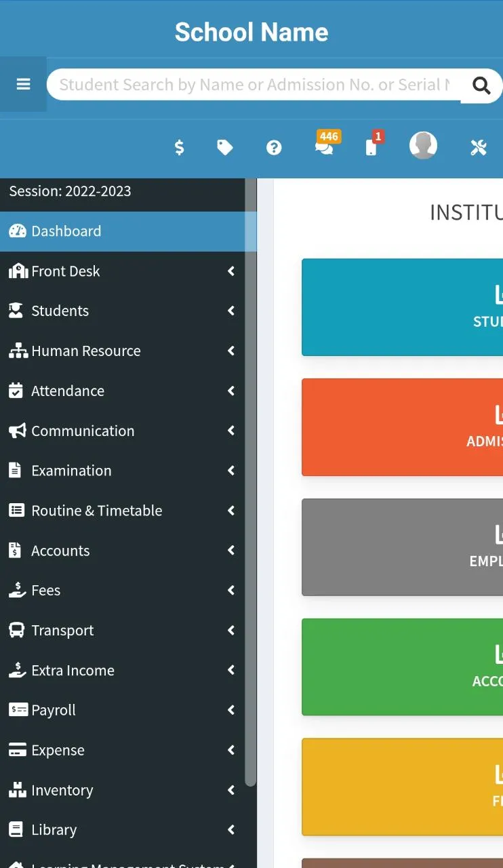This screenshot has width=503, height=868.
Task: Click the School Name header title
Action: [251, 32]
